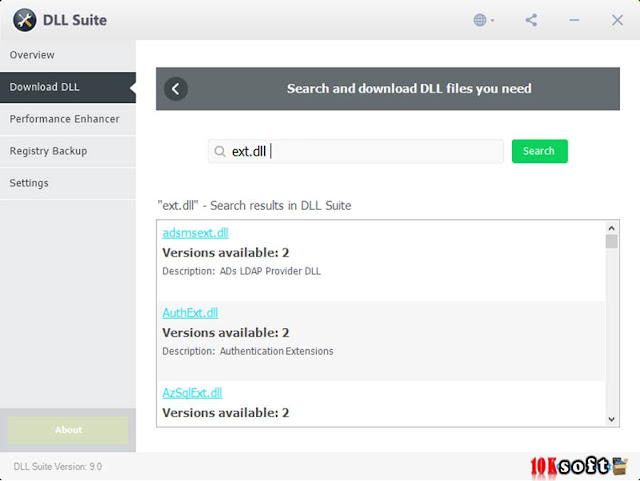Open the Overview section
640x481 pixels.
tap(68, 55)
